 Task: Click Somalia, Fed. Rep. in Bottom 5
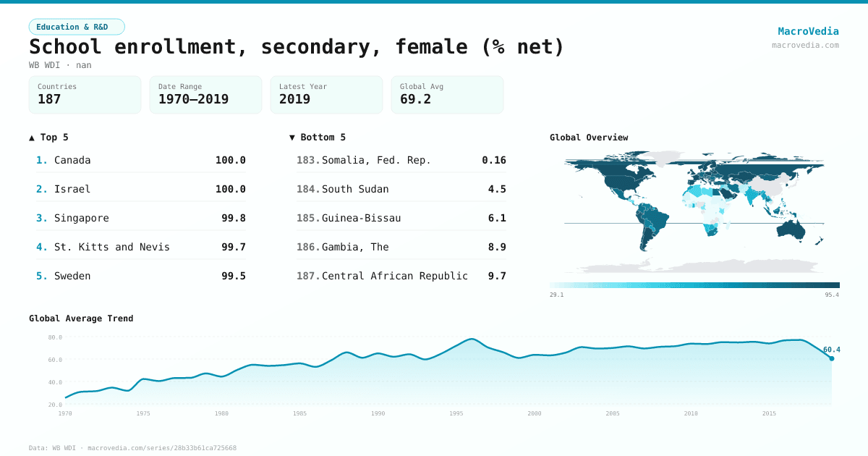coord(376,160)
